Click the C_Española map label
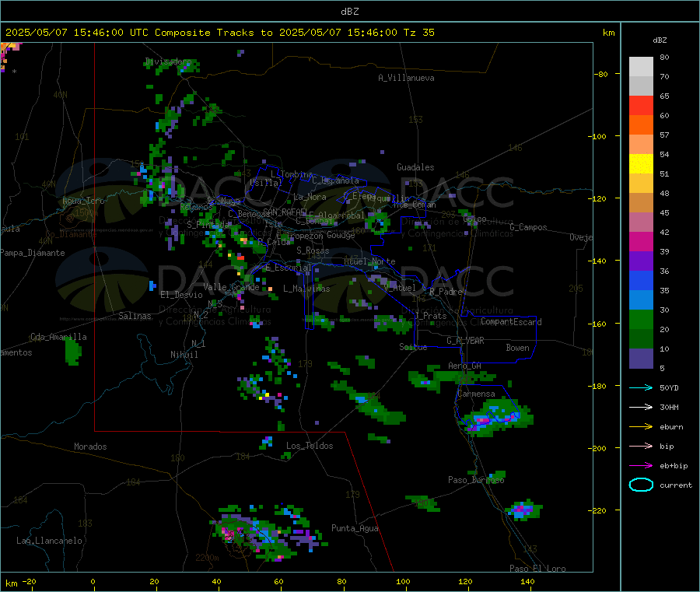 pyautogui.click(x=335, y=180)
